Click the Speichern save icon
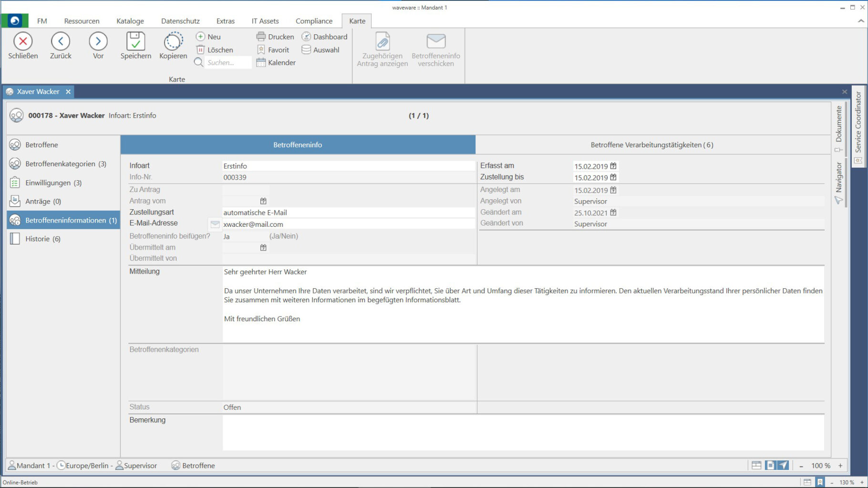The height and width of the screenshot is (488, 868). (x=135, y=41)
